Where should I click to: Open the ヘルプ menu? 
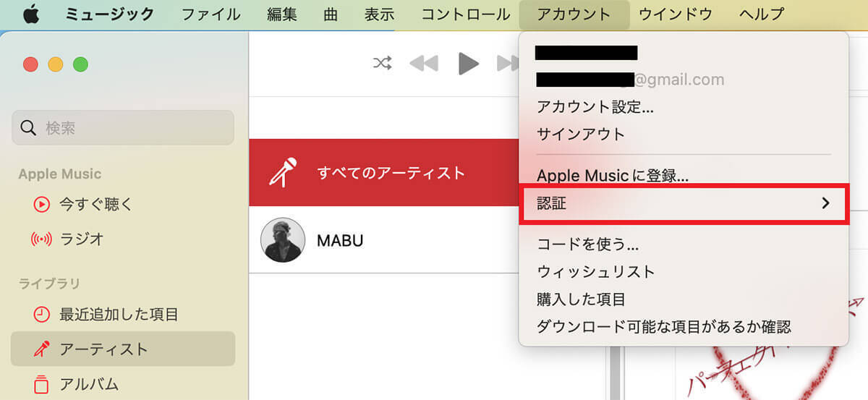pyautogui.click(x=762, y=14)
